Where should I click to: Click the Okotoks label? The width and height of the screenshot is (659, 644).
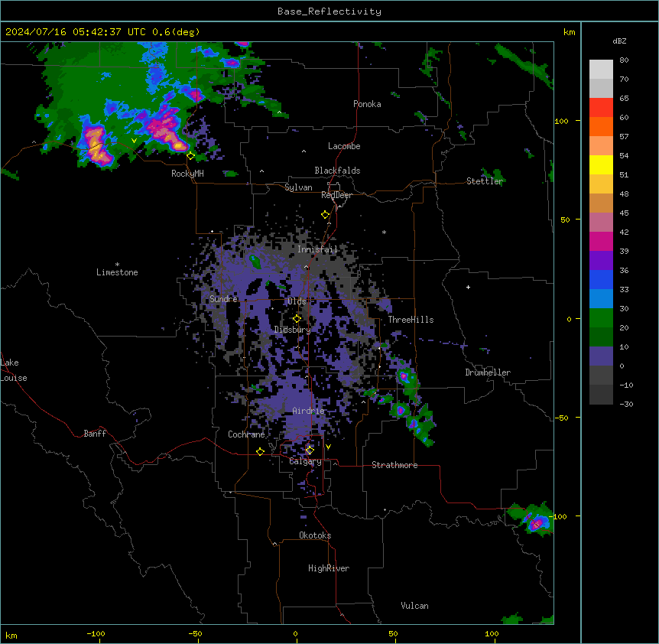[x=315, y=535]
